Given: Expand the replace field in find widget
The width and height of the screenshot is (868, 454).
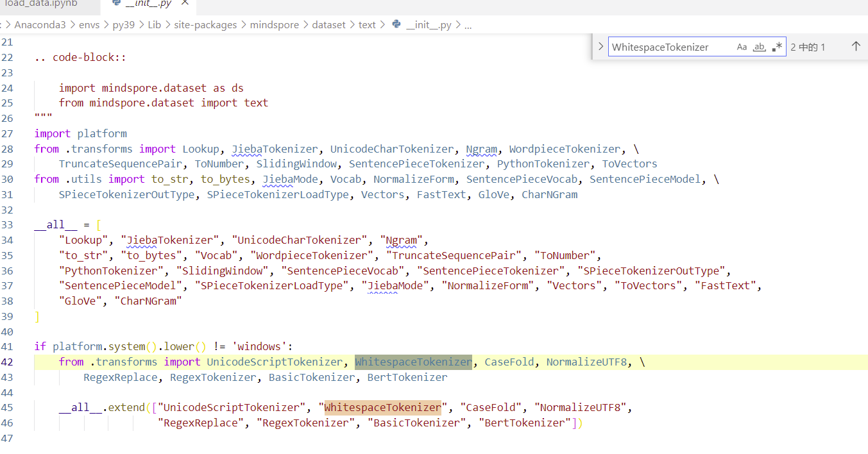Looking at the screenshot, I should pos(600,47).
